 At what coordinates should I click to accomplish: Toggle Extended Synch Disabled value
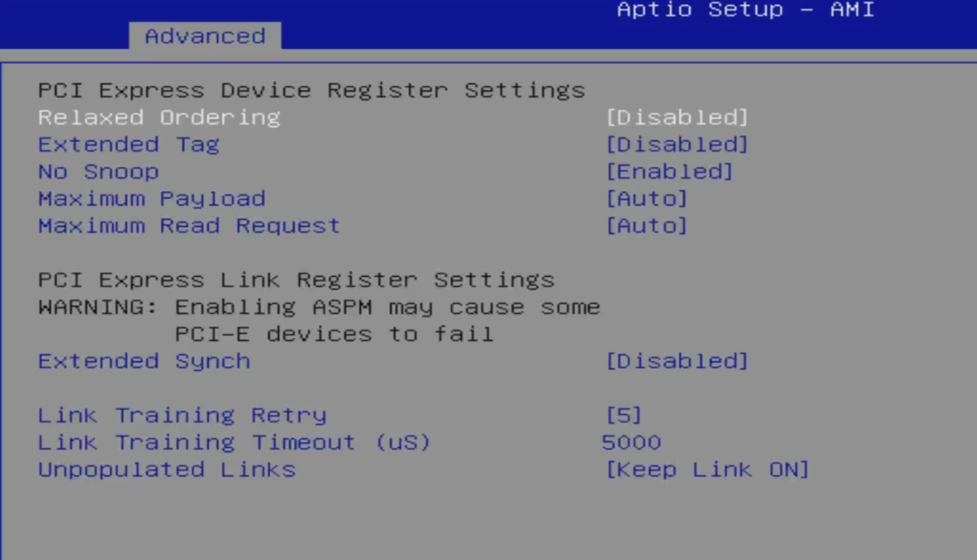coord(676,362)
